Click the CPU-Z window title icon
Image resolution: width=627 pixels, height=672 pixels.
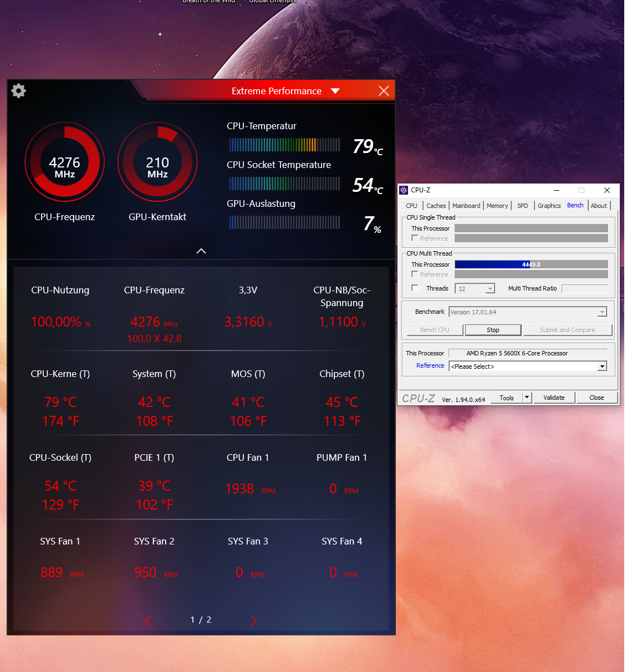(x=404, y=190)
